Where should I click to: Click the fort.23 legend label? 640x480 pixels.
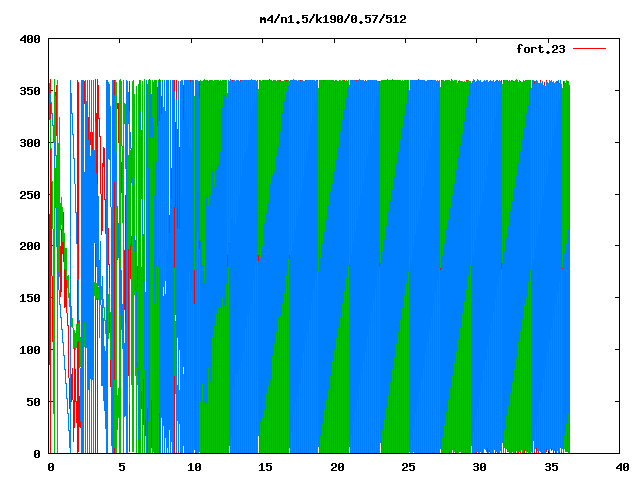(541, 49)
